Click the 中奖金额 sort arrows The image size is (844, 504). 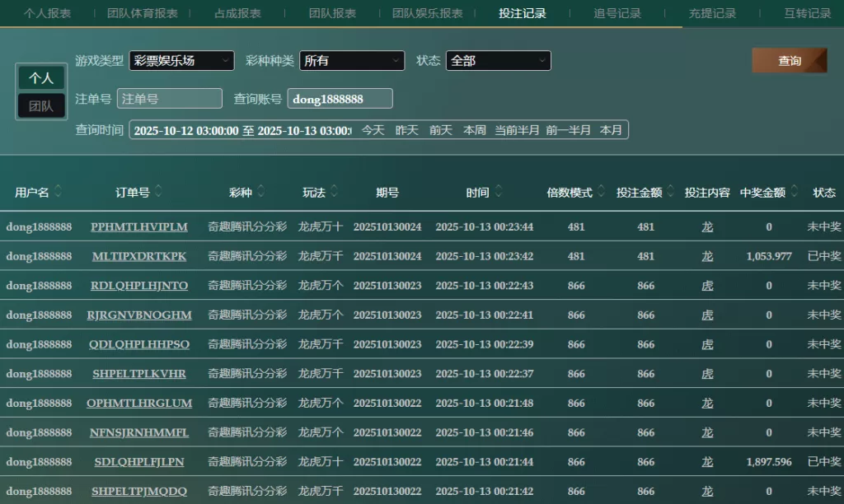794,192
